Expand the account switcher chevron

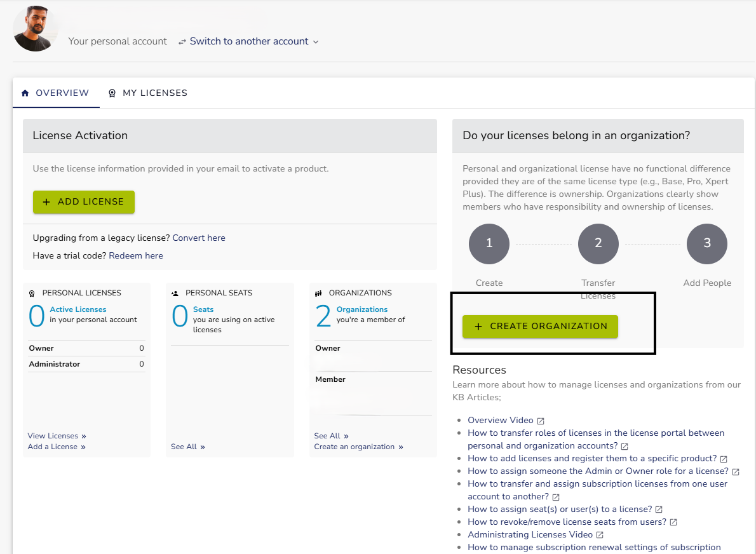[316, 42]
